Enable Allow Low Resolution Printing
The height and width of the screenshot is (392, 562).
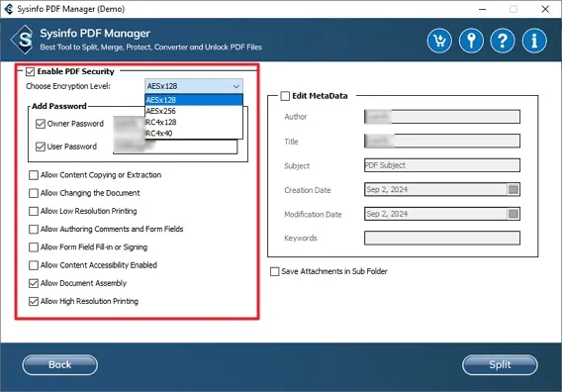click(34, 211)
